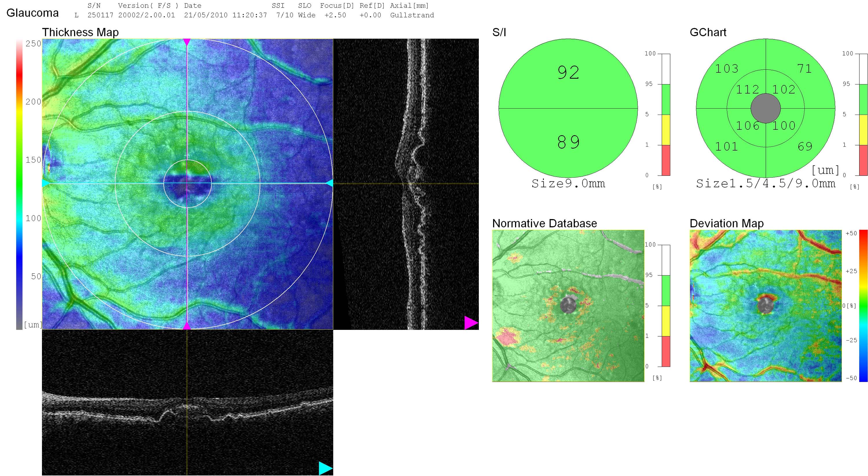Click the Axial value Gullstrand
The image size is (868, 476).
[412, 15]
